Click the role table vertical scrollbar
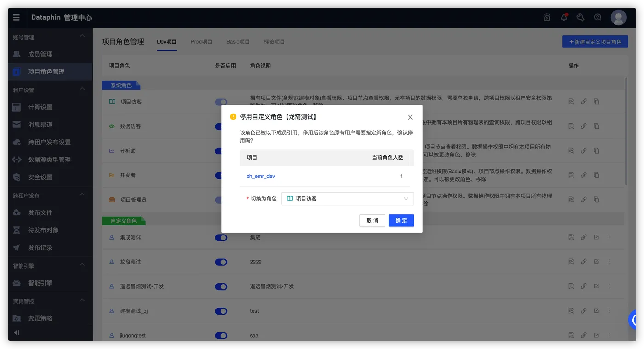The image size is (644, 349). click(626, 131)
